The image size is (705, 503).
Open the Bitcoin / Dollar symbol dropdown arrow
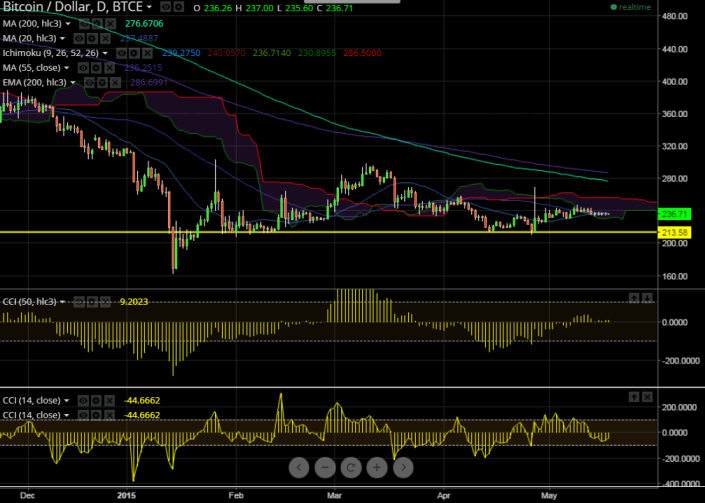149,7
